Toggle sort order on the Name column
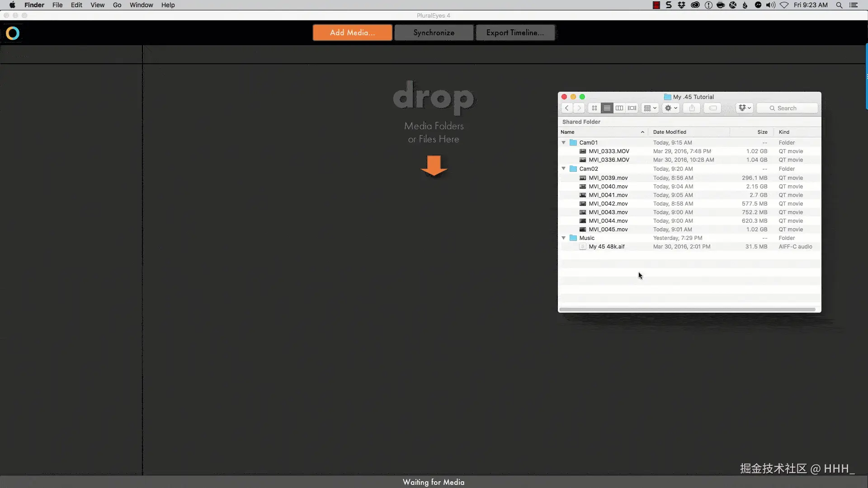 coord(602,132)
